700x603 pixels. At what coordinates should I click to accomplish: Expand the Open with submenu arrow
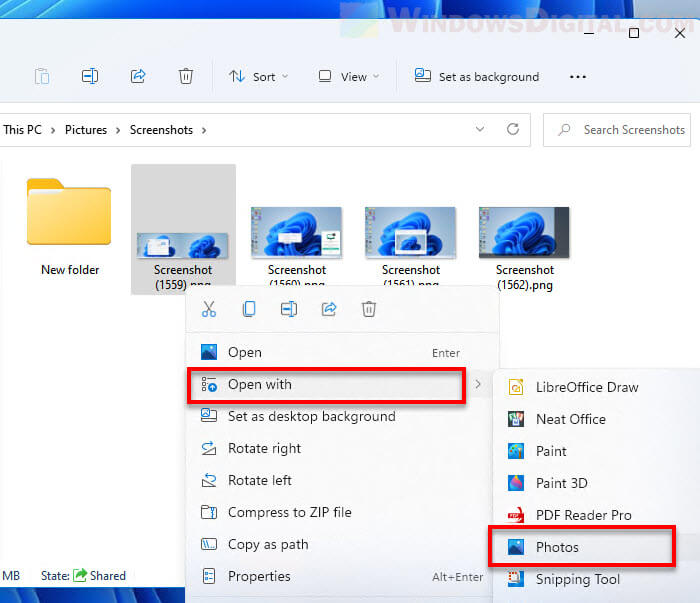(x=478, y=384)
